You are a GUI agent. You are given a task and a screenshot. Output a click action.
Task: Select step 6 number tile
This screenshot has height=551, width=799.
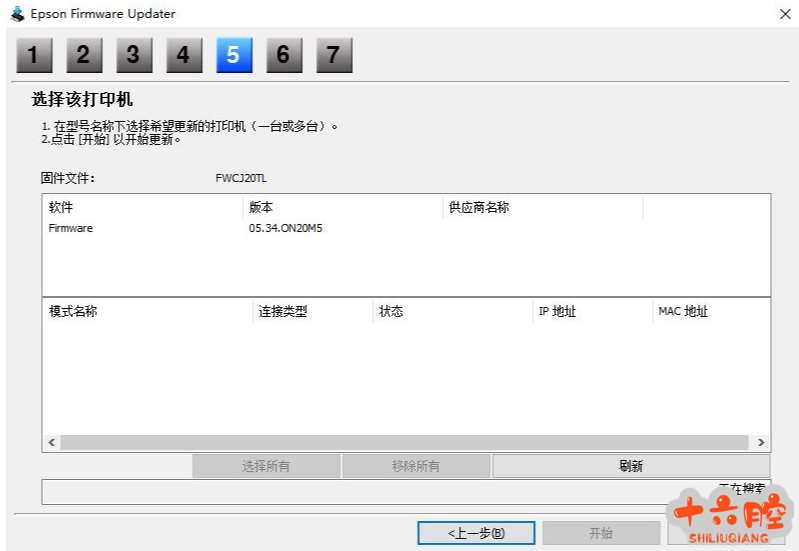point(284,56)
